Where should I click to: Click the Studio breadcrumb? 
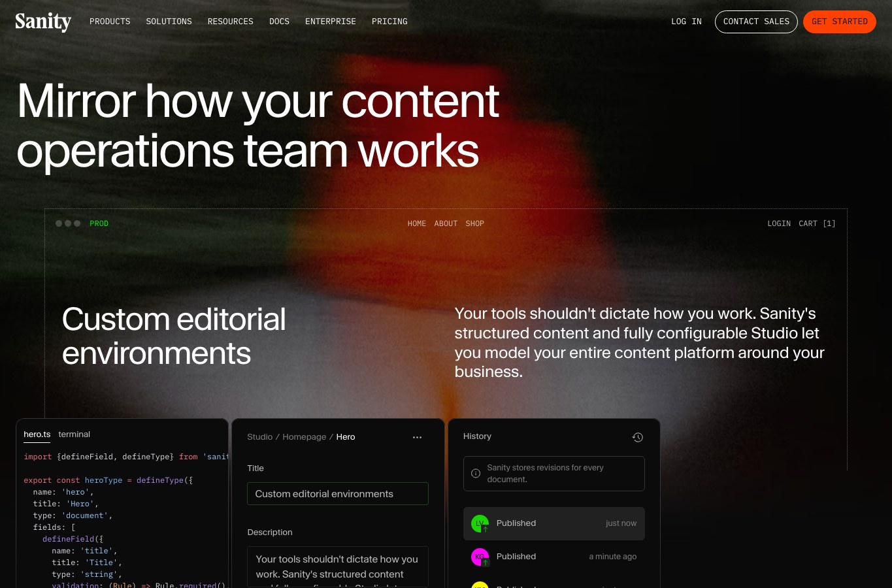[260, 437]
